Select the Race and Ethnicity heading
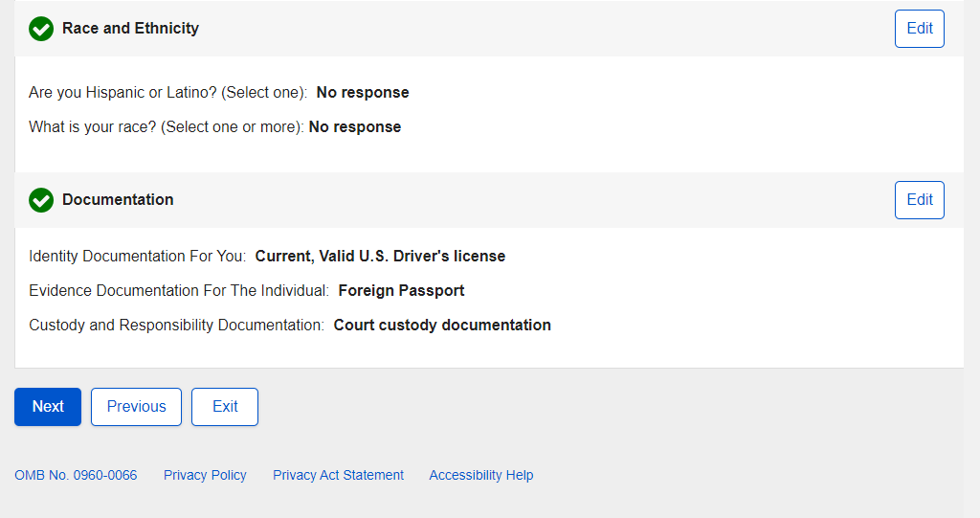Screen dimensions: 980x518 [130, 29]
